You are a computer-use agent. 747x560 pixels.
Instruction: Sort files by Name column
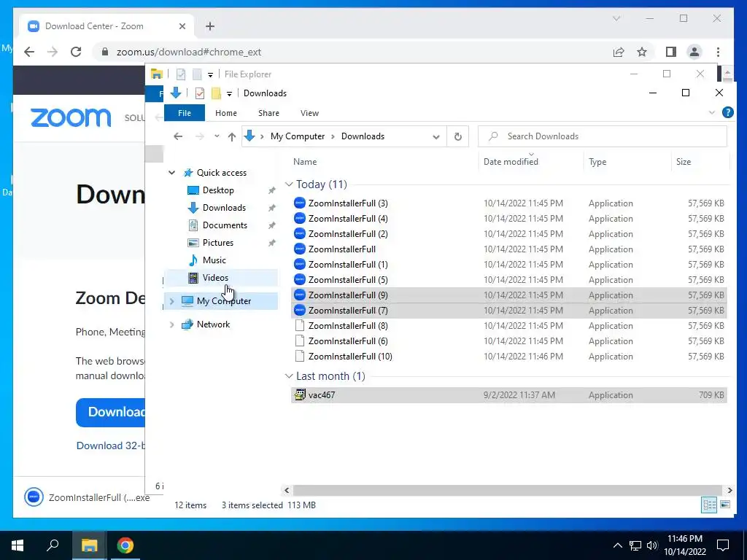pos(305,161)
